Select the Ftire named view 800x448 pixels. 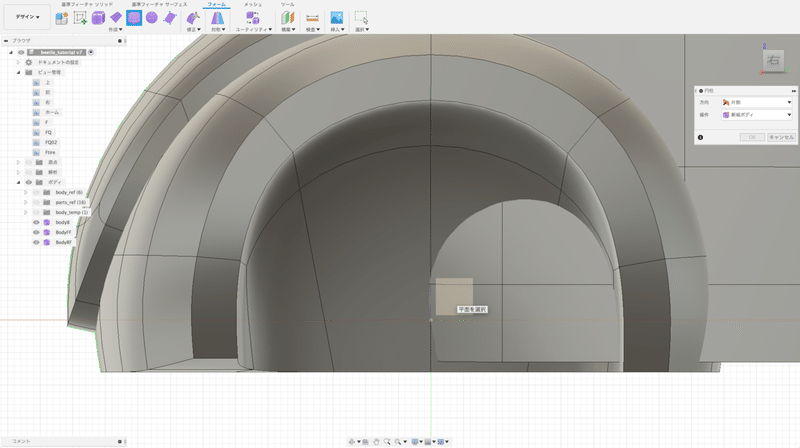(x=50, y=153)
